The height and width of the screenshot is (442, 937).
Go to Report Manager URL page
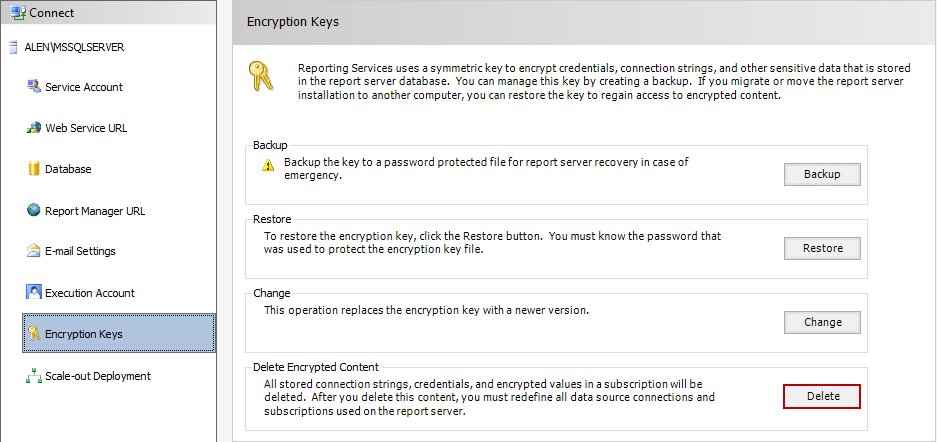tap(95, 211)
